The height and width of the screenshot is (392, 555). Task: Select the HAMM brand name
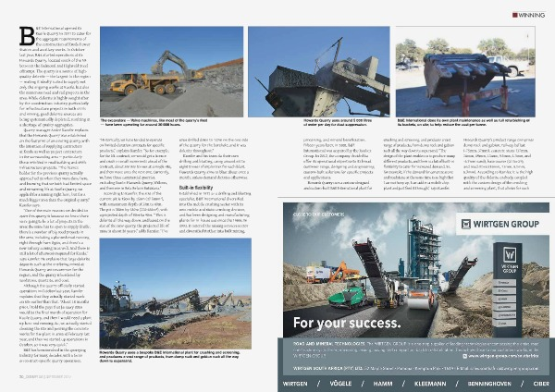(383, 384)
